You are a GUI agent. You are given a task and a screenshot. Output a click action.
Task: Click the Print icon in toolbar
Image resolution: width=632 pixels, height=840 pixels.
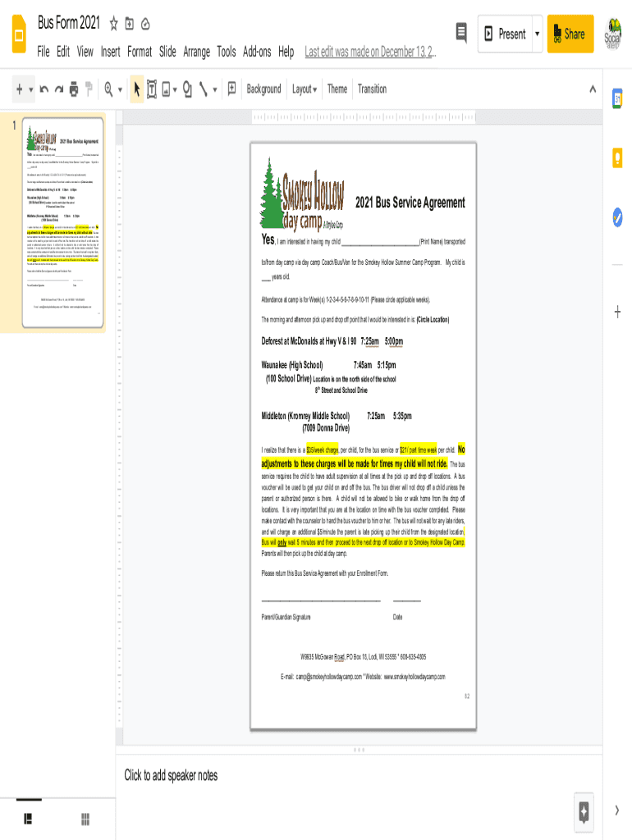(x=75, y=89)
